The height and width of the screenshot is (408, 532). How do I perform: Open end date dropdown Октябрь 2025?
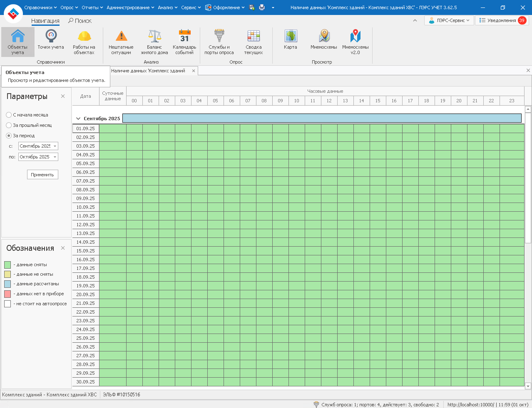pos(55,157)
